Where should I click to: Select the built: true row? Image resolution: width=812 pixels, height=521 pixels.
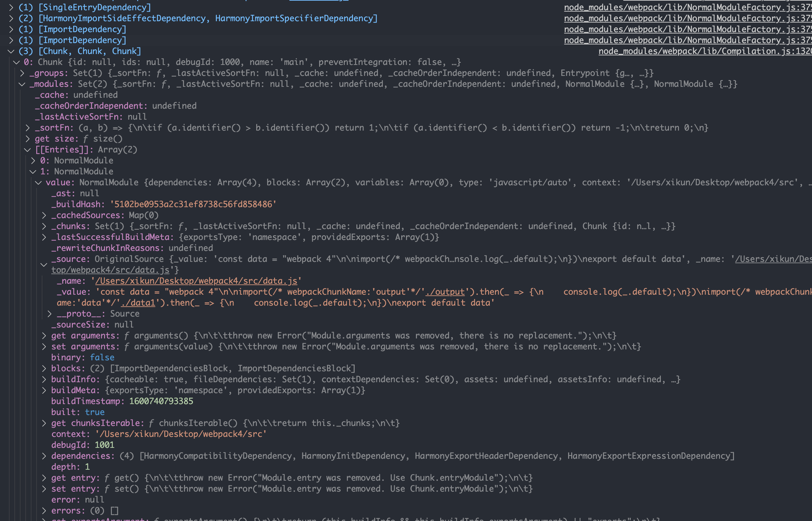click(x=78, y=412)
